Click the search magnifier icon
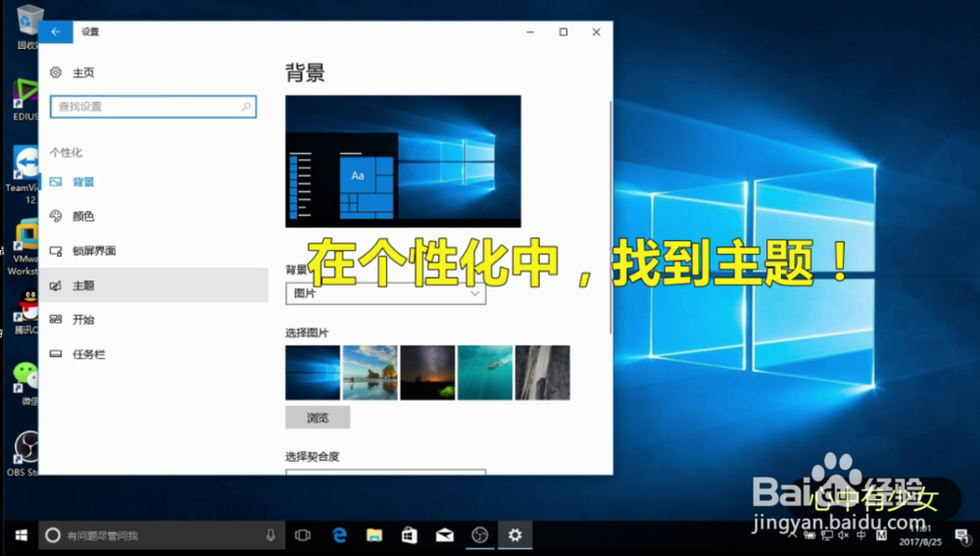 pyautogui.click(x=246, y=106)
